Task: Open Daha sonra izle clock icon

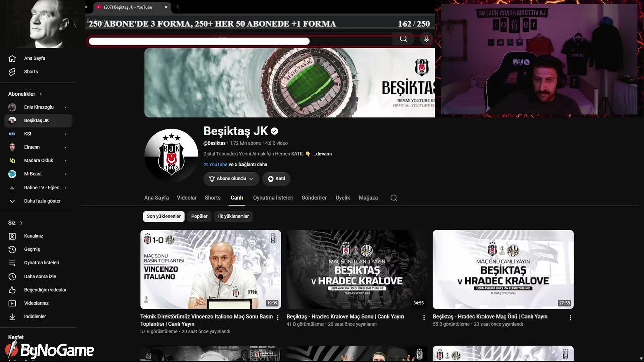Action: (x=12, y=277)
